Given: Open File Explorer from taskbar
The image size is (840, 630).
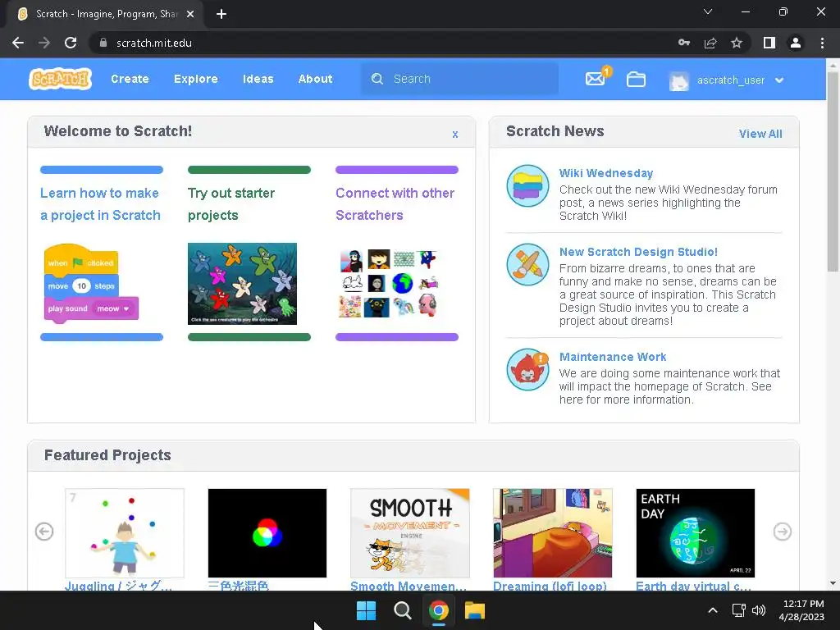Looking at the screenshot, I should tap(475, 610).
